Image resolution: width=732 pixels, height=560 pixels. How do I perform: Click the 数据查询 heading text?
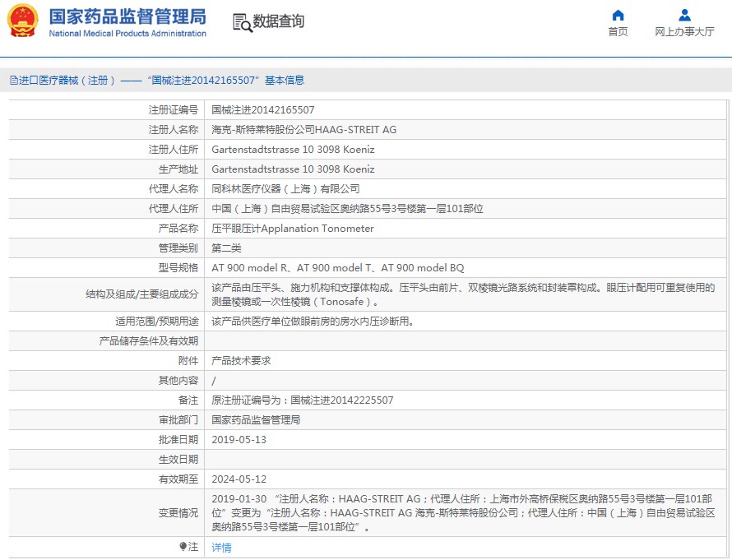pyautogui.click(x=279, y=21)
